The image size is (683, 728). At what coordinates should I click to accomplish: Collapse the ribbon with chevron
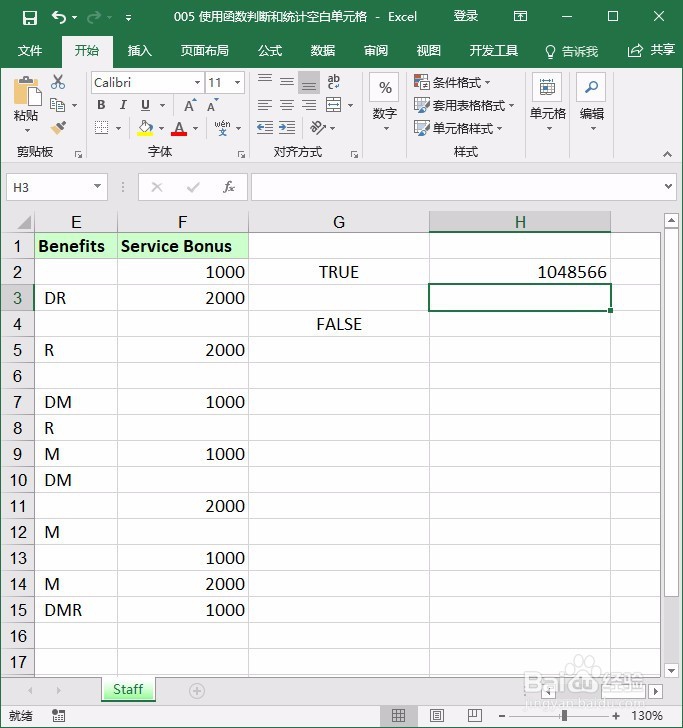pos(667,154)
